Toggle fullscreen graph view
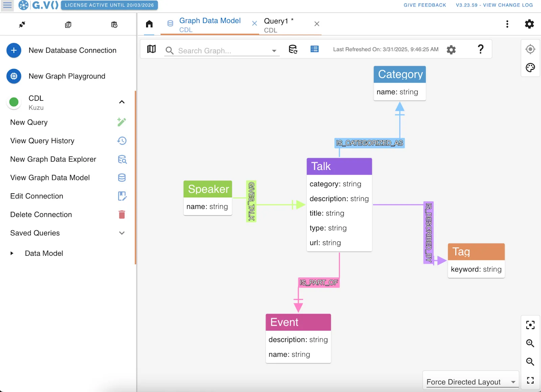Viewport: 541px width, 392px height. click(530, 381)
